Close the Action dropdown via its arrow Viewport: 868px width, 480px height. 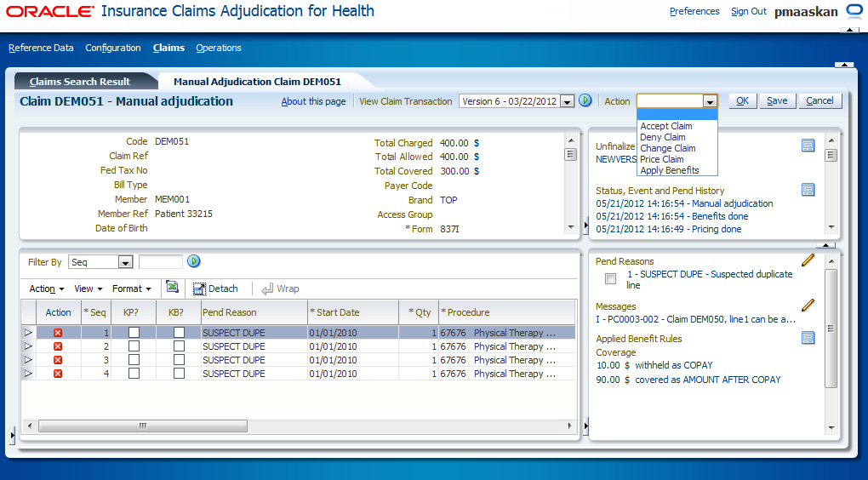tap(710, 101)
